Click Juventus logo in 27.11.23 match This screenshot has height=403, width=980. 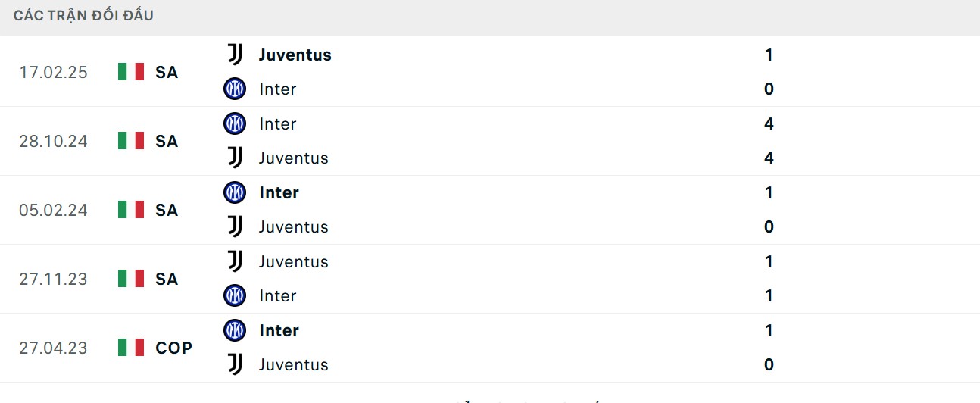pos(235,261)
